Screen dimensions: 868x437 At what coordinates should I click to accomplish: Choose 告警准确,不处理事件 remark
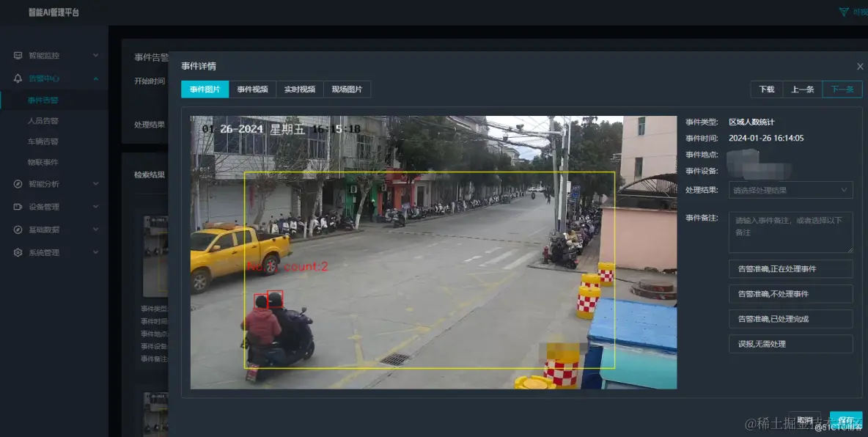(790, 294)
